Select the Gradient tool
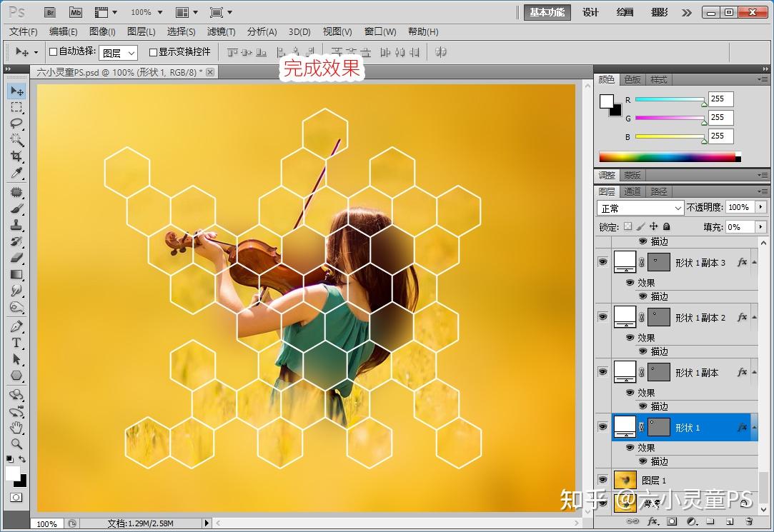Screen dimensions: 774x532 [16, 274]
